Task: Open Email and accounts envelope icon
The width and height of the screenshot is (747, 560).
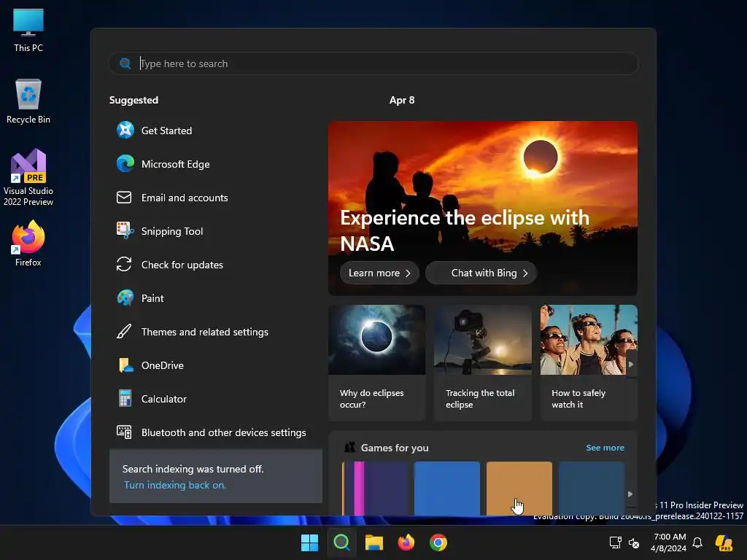Action: [x=124, y=197]
